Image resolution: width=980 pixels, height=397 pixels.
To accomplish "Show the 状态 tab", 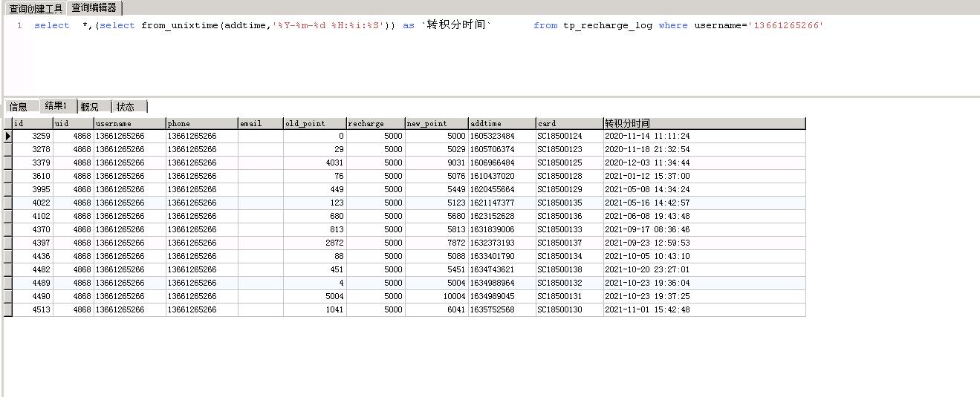I will [126, 107].
